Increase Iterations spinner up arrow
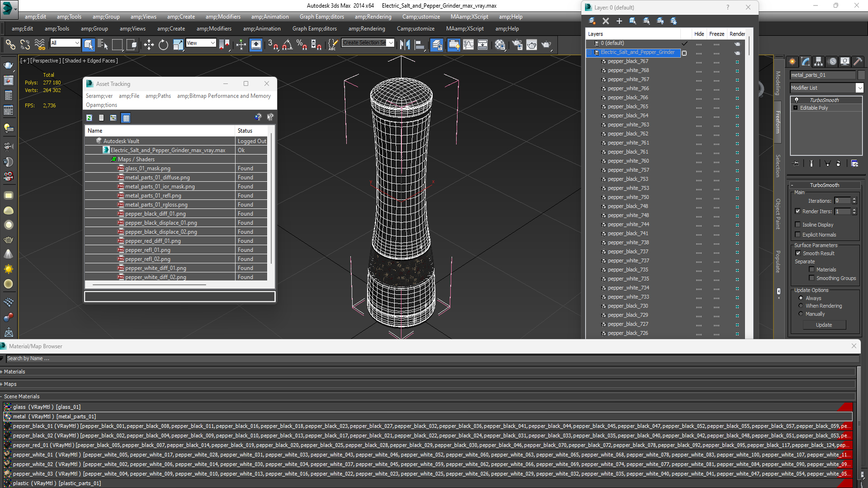Screen dimensions: 868x488 (854, 199)
